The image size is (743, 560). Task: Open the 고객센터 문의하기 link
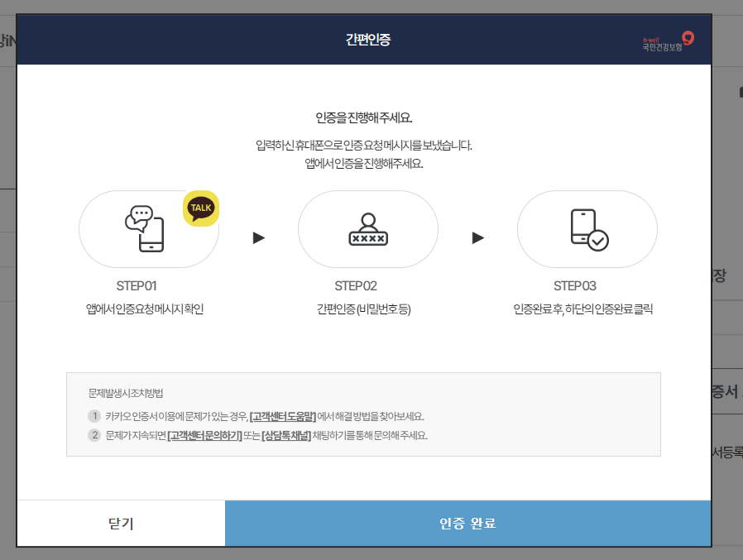click(204, 435)
